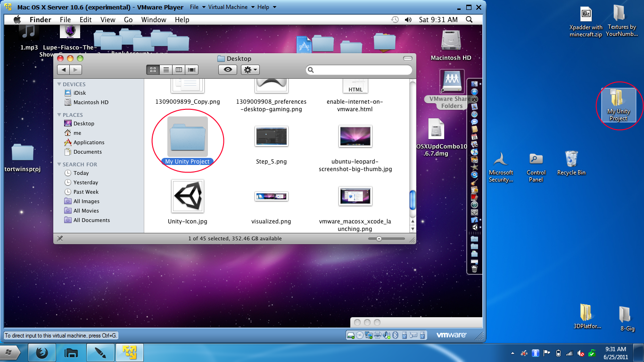
Task: Open the 'me' home folder in sidebar
Action: tap(77, 133)
